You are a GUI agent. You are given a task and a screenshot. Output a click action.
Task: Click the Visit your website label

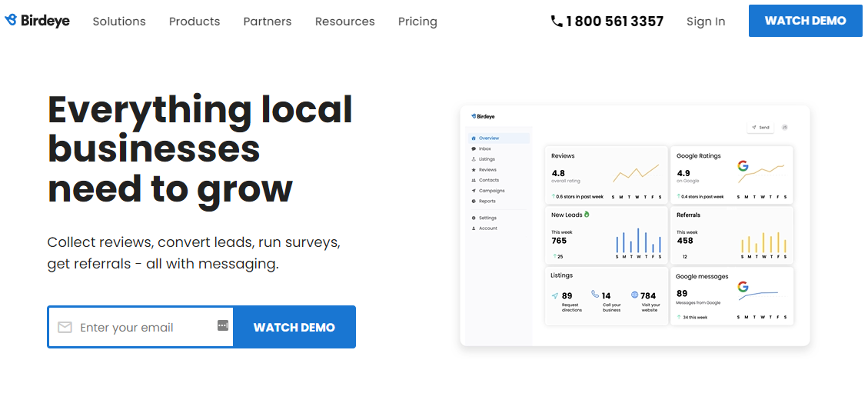click(x=650, y=308)
